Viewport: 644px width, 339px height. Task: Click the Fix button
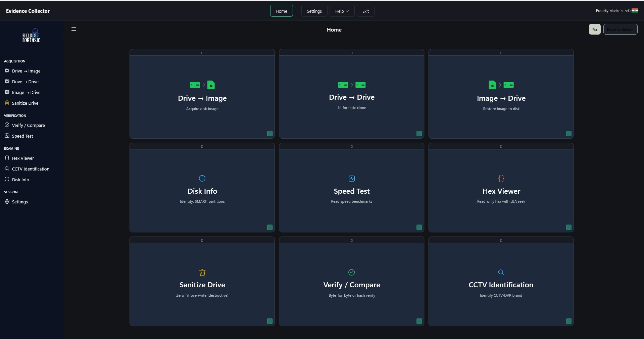click(x=595, y=29)
